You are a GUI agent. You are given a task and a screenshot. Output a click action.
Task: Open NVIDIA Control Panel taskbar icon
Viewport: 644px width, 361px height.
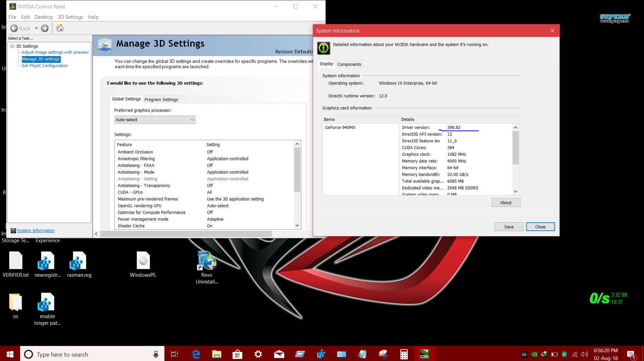(x=425, y=354)
